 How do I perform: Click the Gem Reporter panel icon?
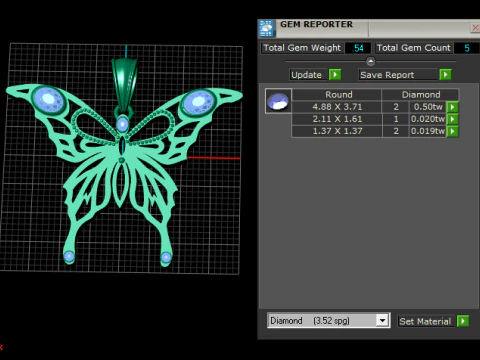266,28
